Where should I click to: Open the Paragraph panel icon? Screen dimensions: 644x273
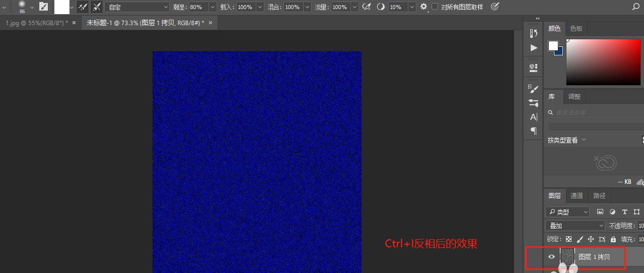(534, 131)
